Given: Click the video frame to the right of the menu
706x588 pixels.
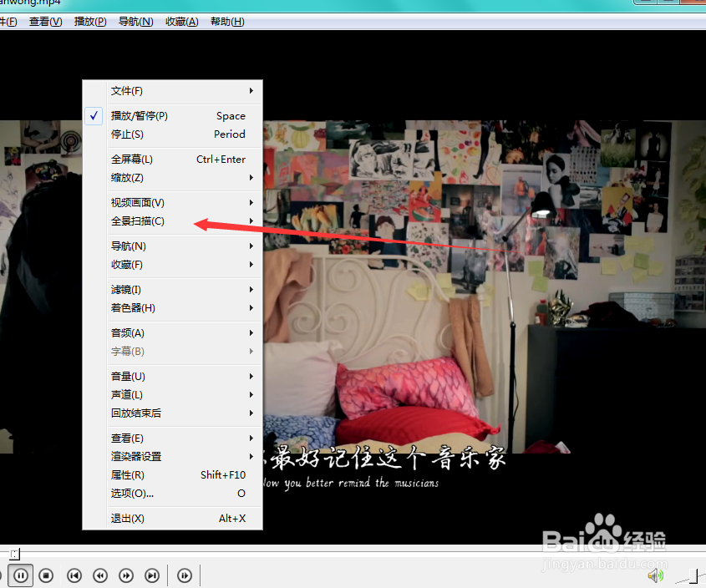Looking at the screenshot, I should [x=484, y=286].
